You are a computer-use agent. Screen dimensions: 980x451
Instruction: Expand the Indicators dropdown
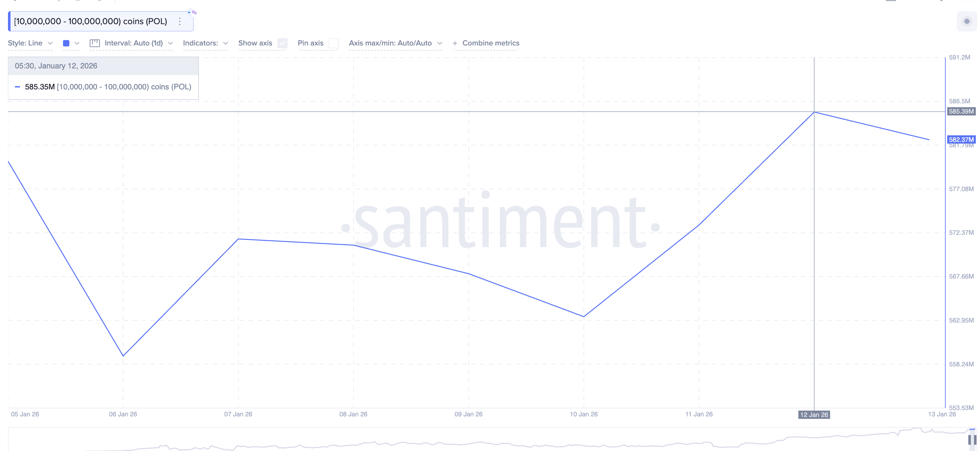205,43
